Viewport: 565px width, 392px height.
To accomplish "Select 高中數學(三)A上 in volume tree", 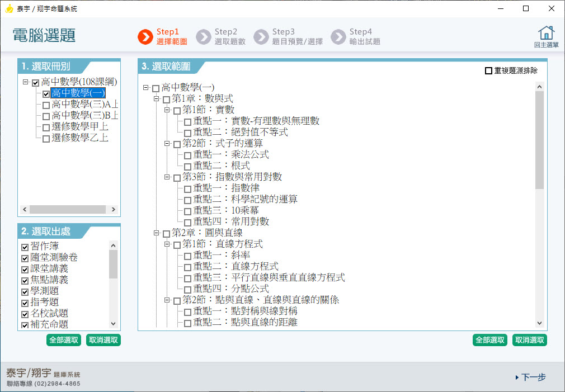I will click(x=85, y=104).
